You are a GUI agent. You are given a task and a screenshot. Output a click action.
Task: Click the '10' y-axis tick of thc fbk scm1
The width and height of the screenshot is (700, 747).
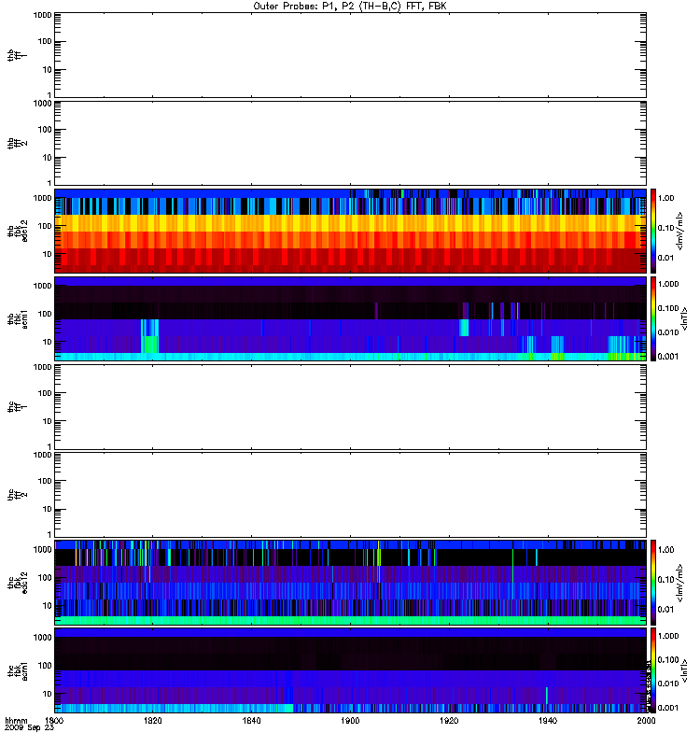click(x=48, y=694)
